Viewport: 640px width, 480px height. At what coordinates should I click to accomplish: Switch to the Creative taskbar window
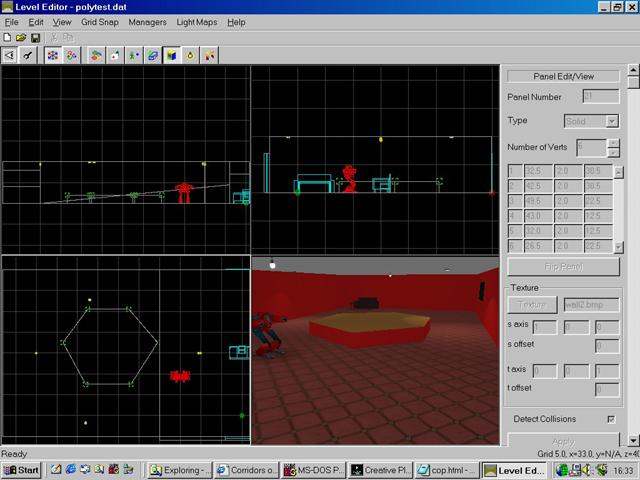[x=381, y=470]
